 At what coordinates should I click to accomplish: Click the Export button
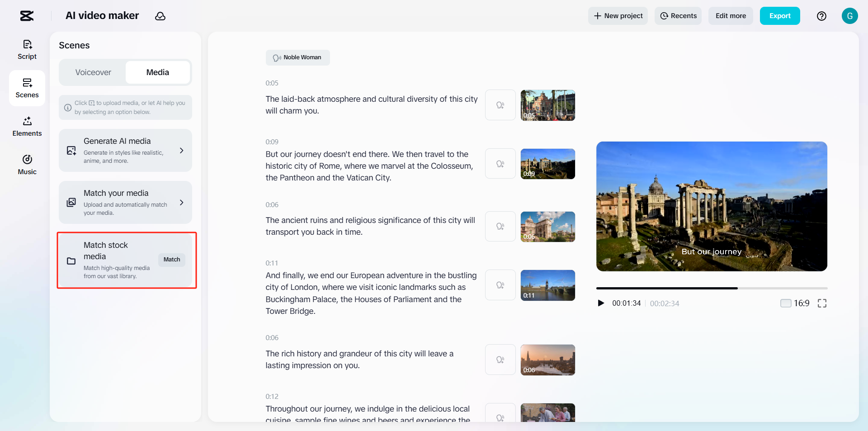[x=779, y=16]
